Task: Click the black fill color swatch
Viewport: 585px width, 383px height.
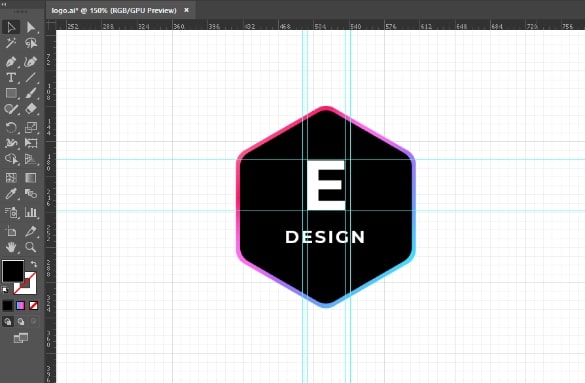Action: [x=13, y=271]
